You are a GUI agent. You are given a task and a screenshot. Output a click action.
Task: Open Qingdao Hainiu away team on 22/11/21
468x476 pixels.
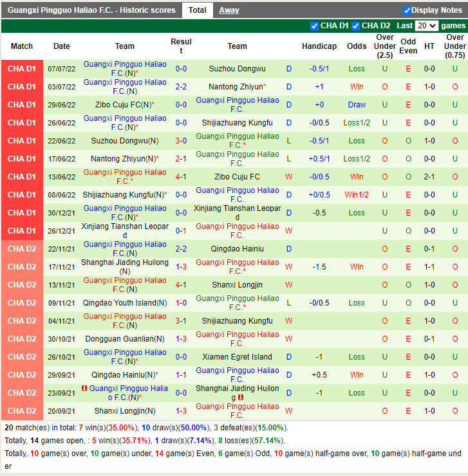[237, 249]
